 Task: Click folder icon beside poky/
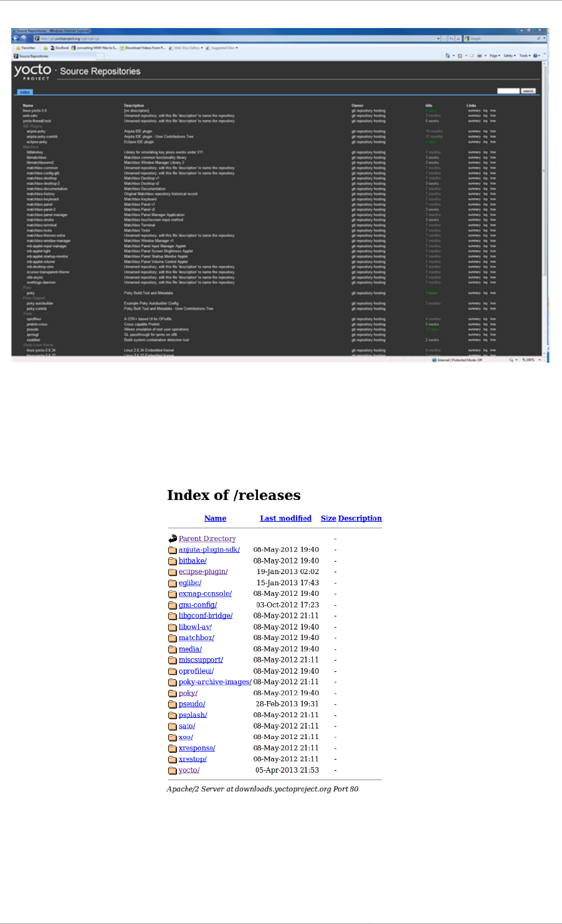[x=173, y=693]
